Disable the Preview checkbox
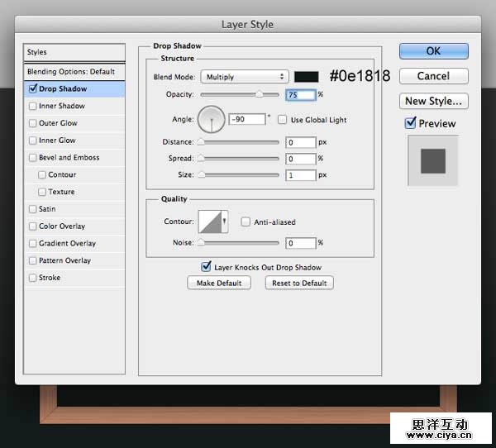 (x=411, y=123)
